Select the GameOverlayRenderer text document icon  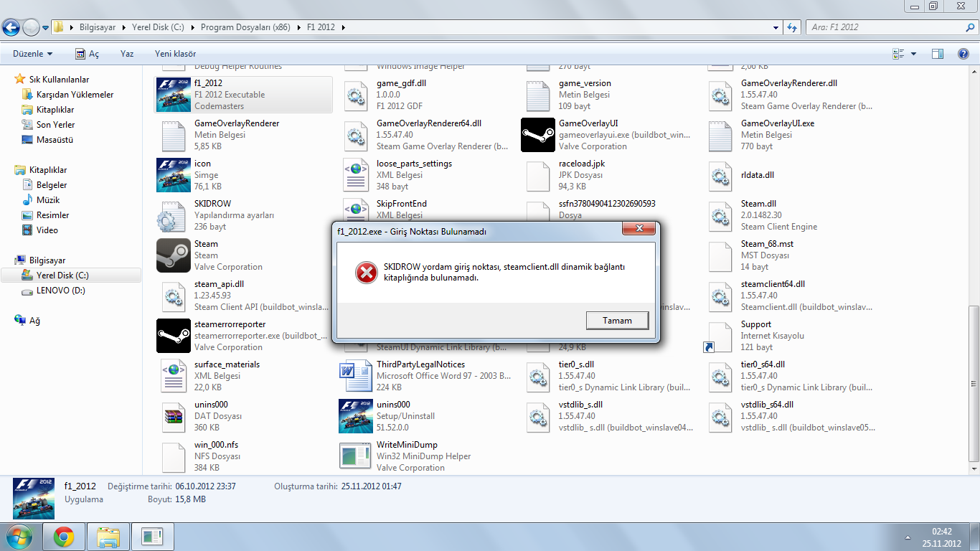(173, 135)
